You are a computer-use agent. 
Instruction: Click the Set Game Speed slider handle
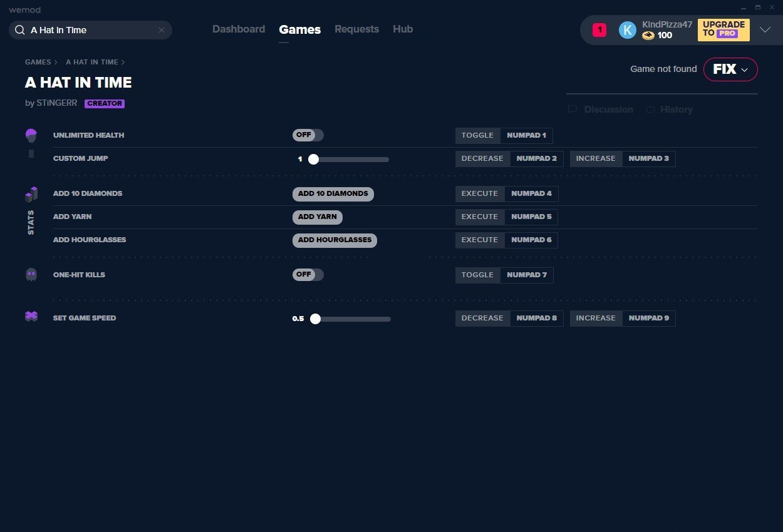pyautogui.click(x=315, y=319)
